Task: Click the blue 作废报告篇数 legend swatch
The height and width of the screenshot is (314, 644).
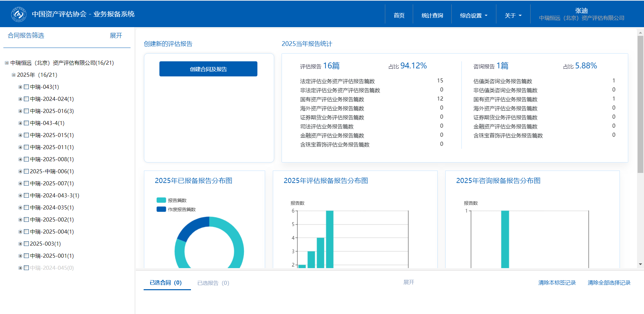Action: [x=161, y=209]
